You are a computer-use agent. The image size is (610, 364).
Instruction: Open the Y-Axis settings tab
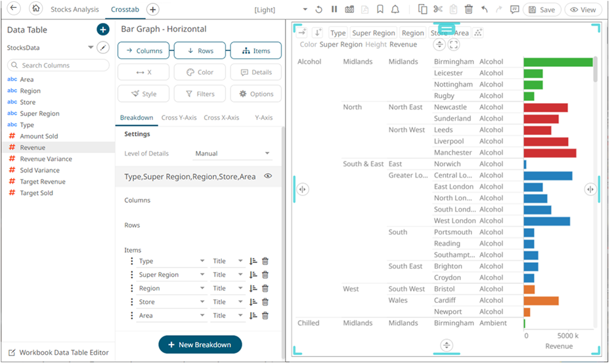click(264, 117)
